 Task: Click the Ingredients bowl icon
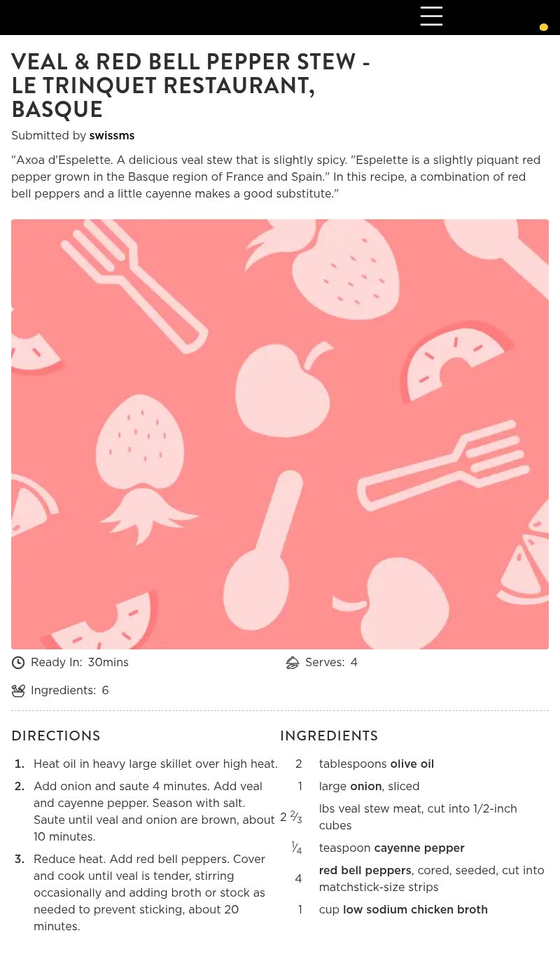click(x=18, y=691)
